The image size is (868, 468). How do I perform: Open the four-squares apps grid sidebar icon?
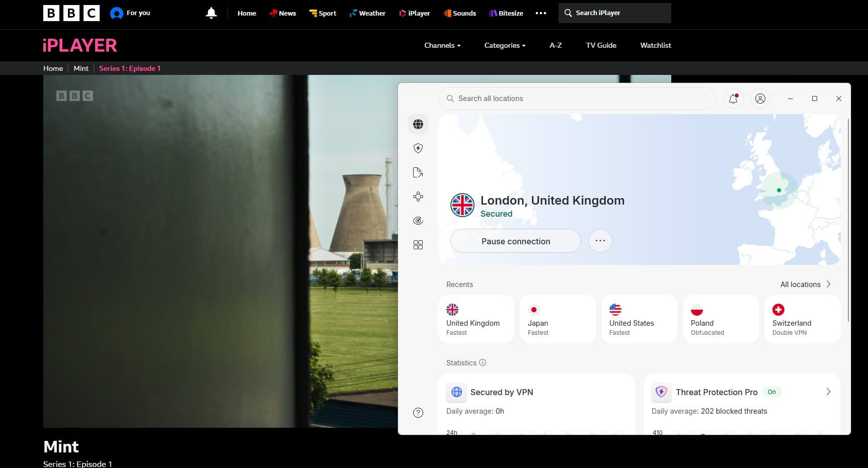[x=418, y=245]
